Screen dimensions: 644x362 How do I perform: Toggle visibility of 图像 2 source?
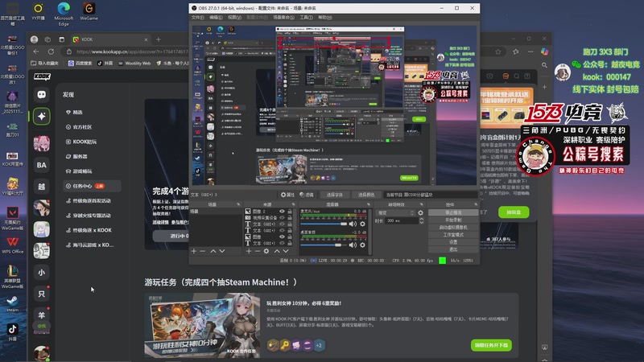pyautogui.click(x=282, y=212)
